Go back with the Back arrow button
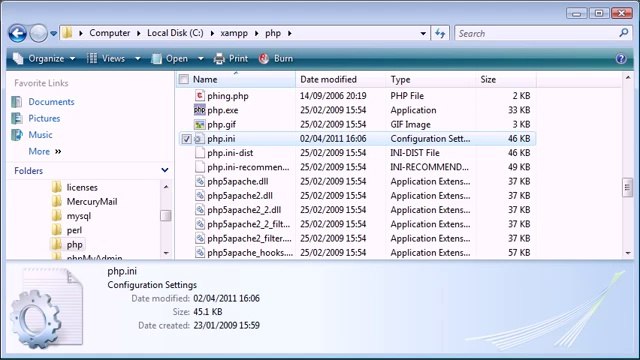This screenshot has width=640, height=360. (x=17, y=33)
